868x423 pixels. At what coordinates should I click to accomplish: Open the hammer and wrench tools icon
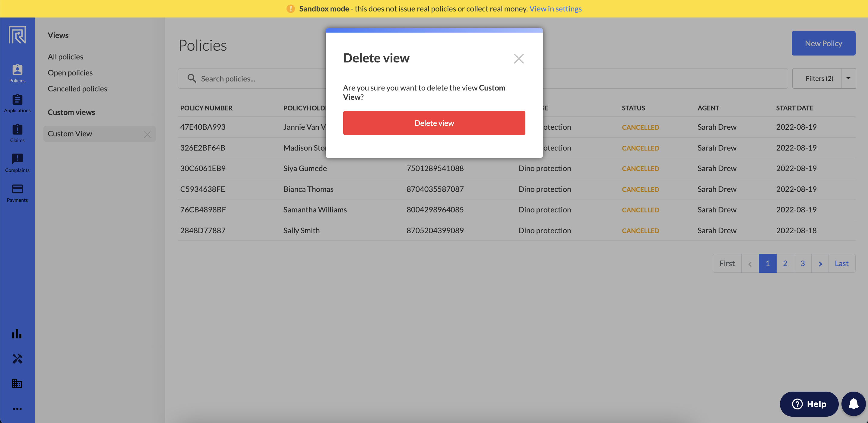click(17, 359)
